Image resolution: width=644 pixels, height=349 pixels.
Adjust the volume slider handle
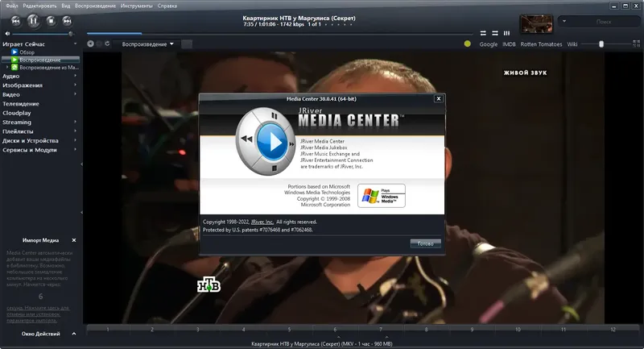click(71, 34)
